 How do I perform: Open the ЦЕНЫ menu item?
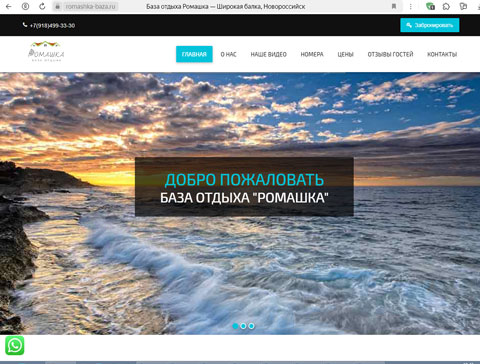click(x=345, y=54)
